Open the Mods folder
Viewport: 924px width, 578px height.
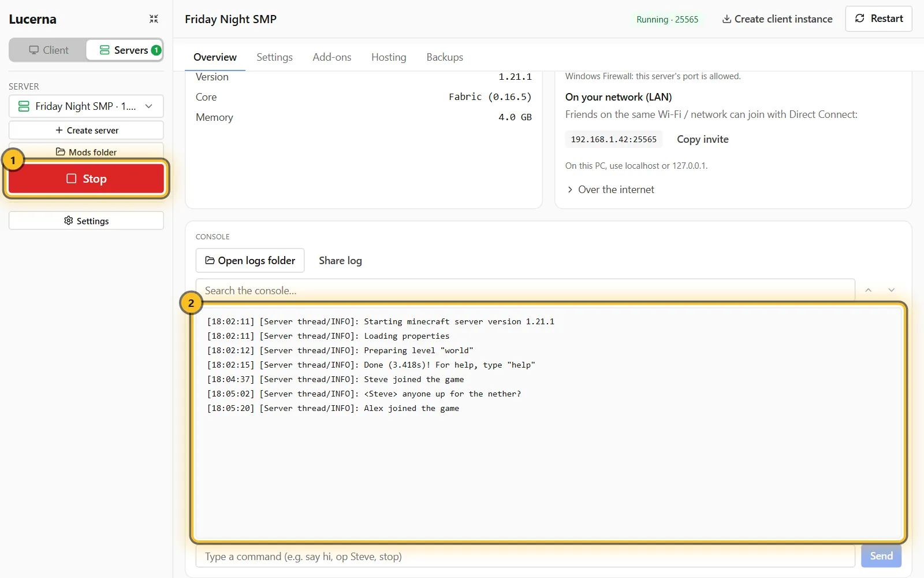[x=86, y=151]
